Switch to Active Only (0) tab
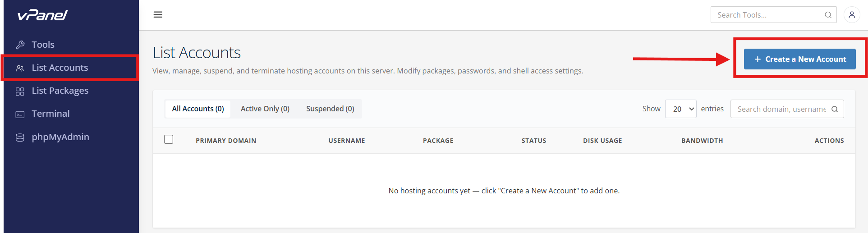The image size is (868, 233). point(265,109)
